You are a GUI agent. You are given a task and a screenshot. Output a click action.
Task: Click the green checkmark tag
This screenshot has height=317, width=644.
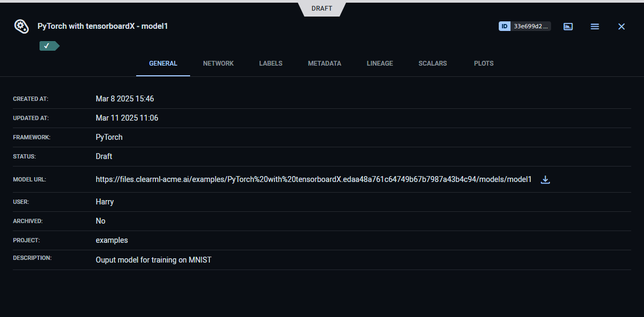click(48, 46)
